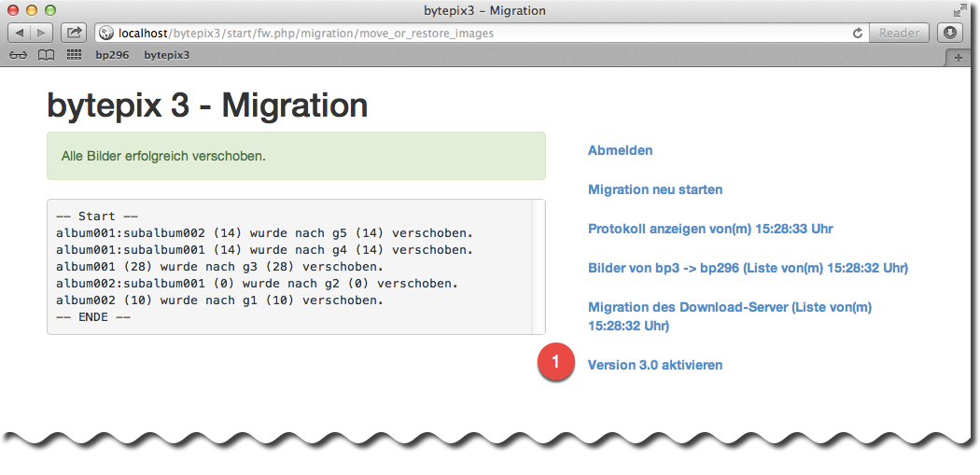The image size is (980, 475).
Task: Open Protokoll anzeigen von(m) 15:28:33 Uhr
Action: pyautogui.click(x=710, y=229)
